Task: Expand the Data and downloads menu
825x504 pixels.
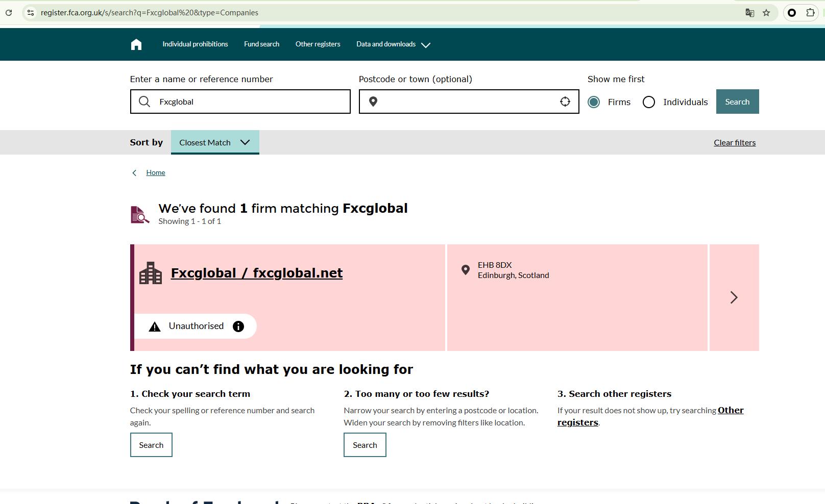Action: (x=393, y=44)
